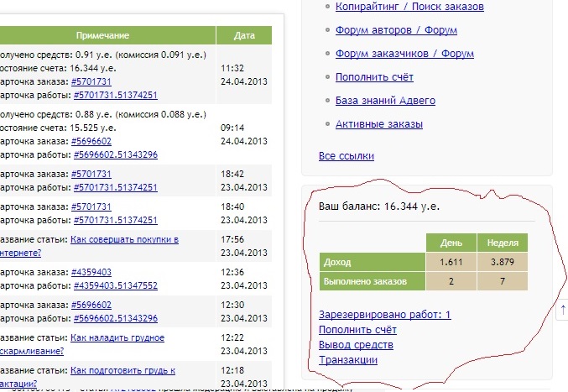
Task: Open article Как совершать покупки в интернете
Action: (124, 239)
